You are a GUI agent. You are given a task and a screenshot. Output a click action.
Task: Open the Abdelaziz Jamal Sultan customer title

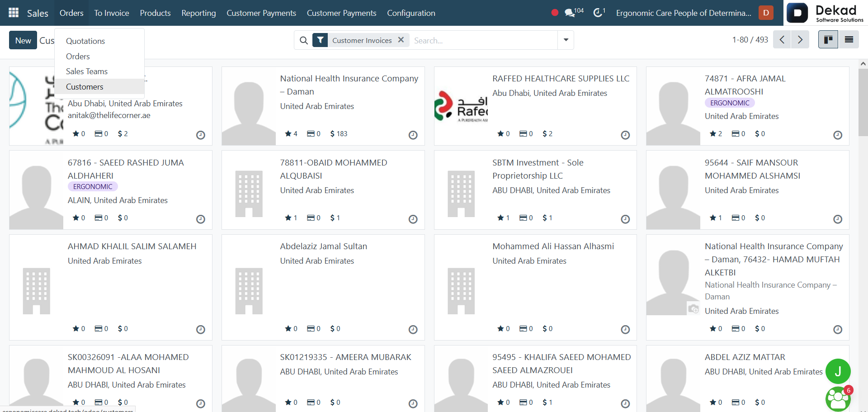pyautogui.click(x=323, y=246)
